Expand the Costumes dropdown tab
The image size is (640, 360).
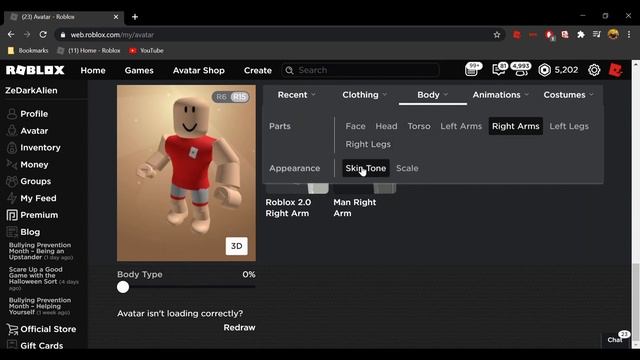tap(569, 95)
